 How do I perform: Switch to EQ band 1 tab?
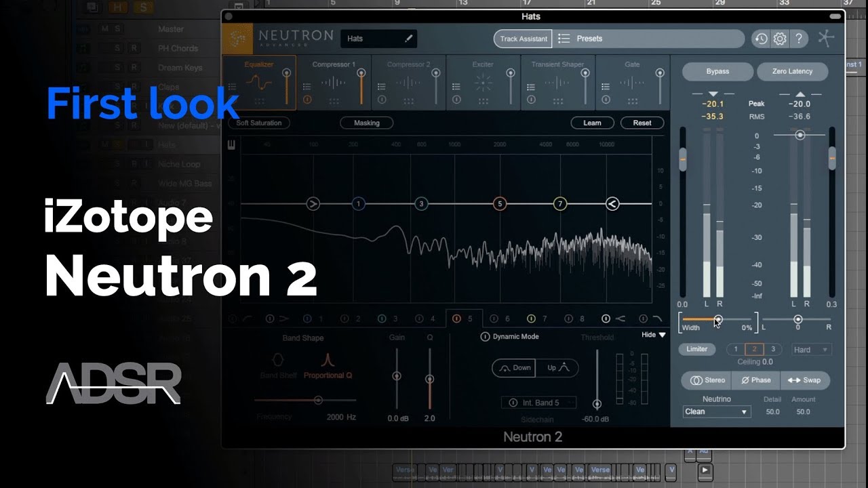point(313,319)
